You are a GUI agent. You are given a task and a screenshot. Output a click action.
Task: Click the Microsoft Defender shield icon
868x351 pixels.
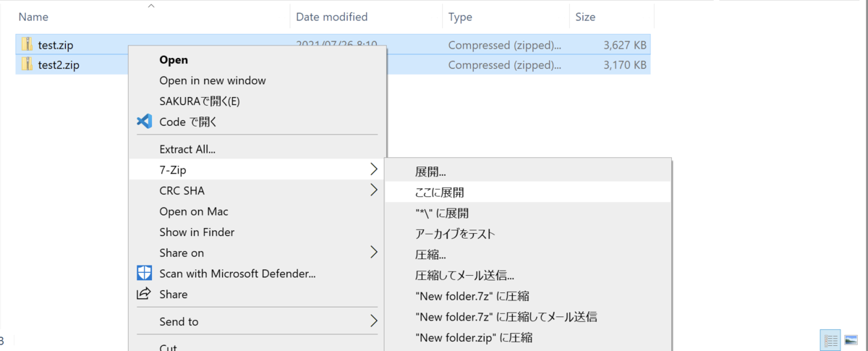tap(144, 274)
